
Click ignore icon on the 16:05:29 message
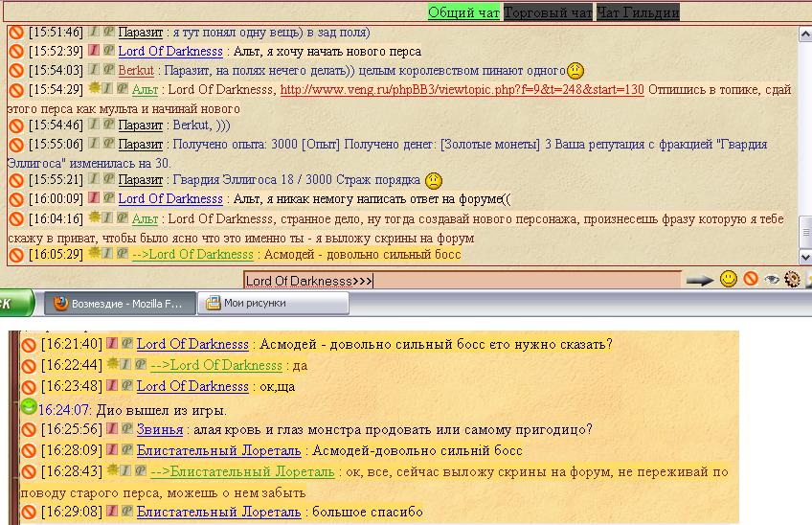click(16, 255)
